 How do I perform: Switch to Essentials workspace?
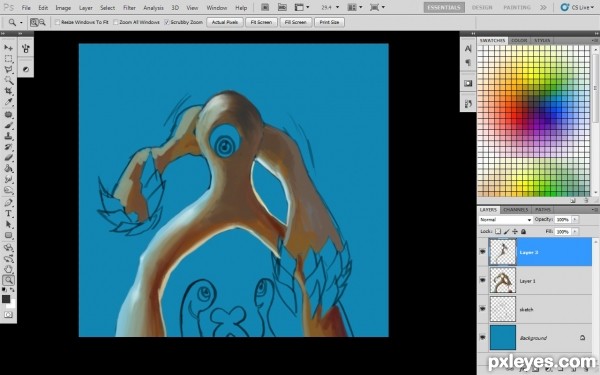click(x=444, y=7)
